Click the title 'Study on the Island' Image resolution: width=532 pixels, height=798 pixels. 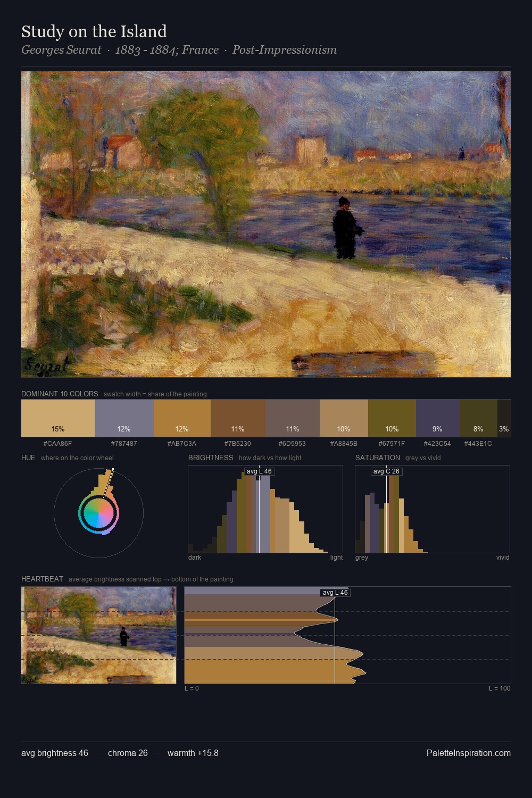tap(94, 31)
